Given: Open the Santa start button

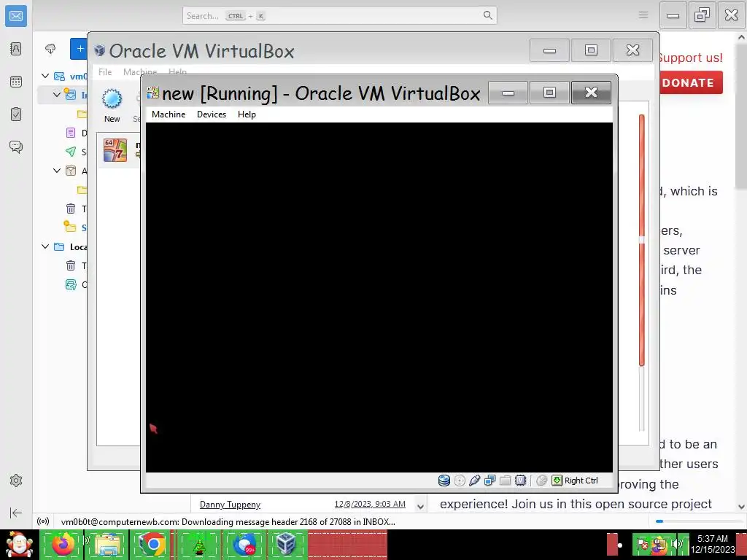Looking at the screenshot, I should 19,545.
